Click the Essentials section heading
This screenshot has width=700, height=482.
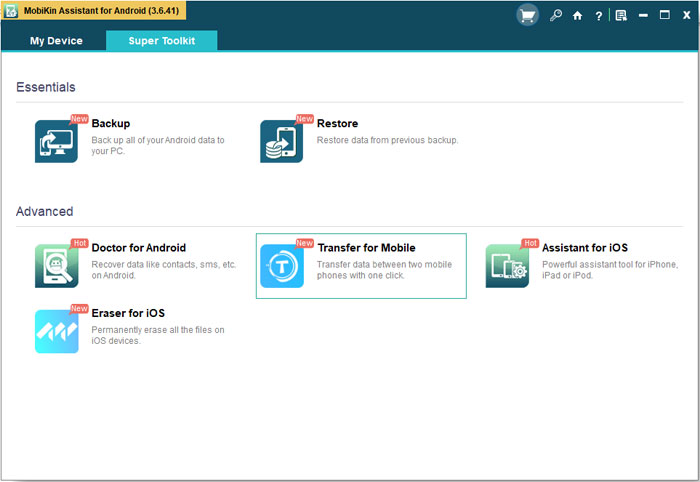pyautogui.click(x=46, y=87)
